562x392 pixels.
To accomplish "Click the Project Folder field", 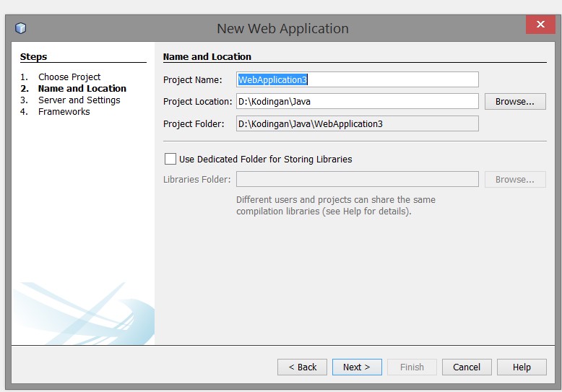I will coord(358,123).
